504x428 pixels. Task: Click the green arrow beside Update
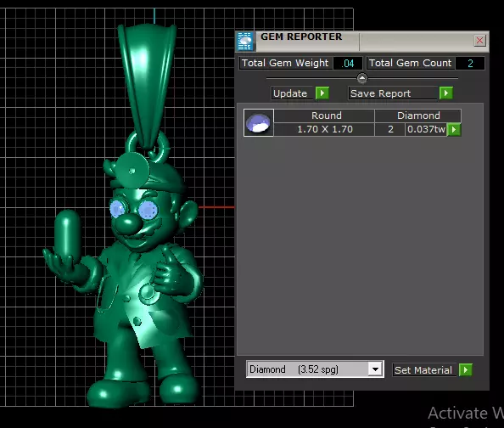[x=322, y=93]
